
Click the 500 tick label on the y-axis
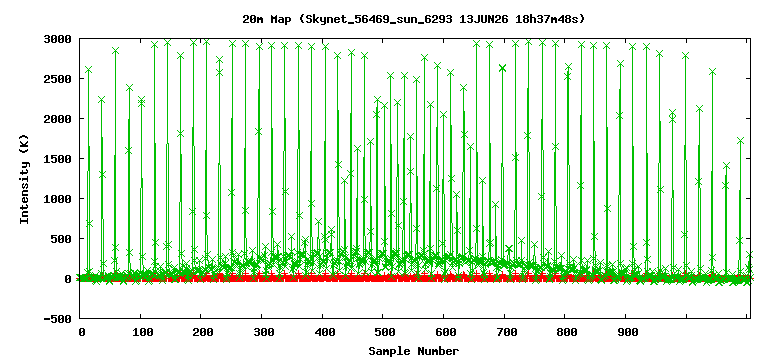pyautogui.click(x=61, y=239)
